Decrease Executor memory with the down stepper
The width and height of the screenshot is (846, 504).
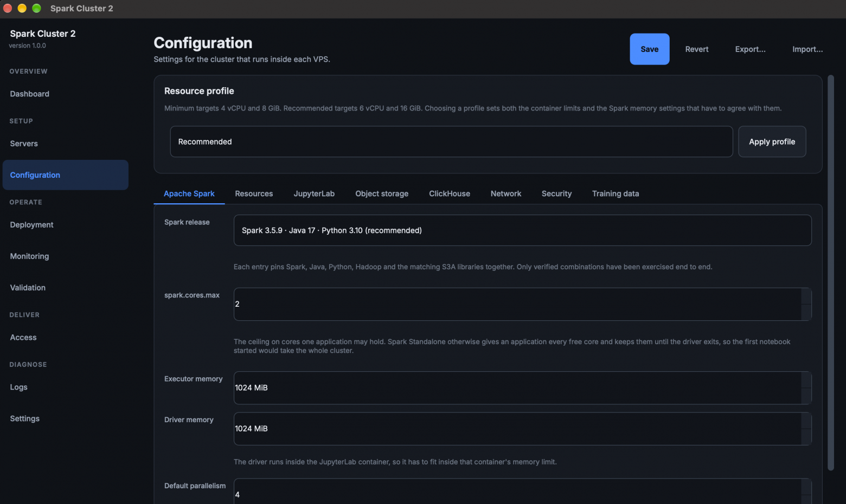click(x=806, y=396)
